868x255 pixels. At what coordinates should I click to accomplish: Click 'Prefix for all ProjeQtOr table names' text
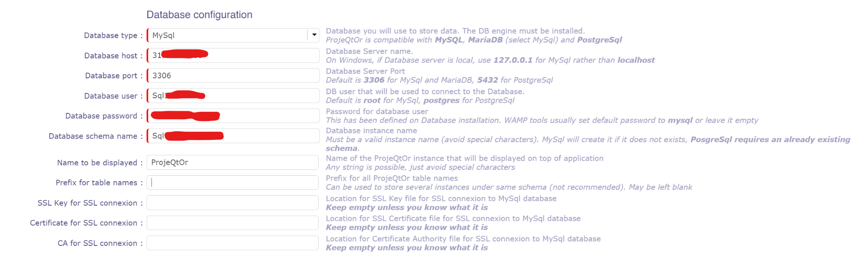(392, 178)
